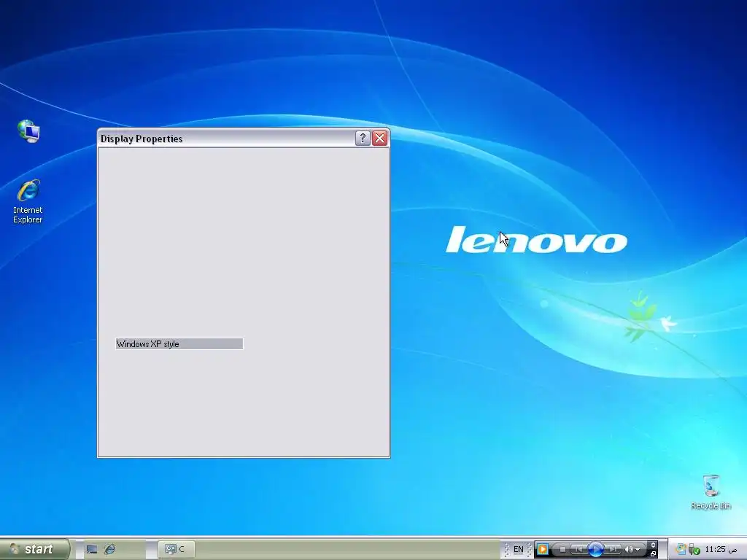The image size is (747, 560).
Task: Click Show Desktop in Quick Launch
Action: pos(91,549)
